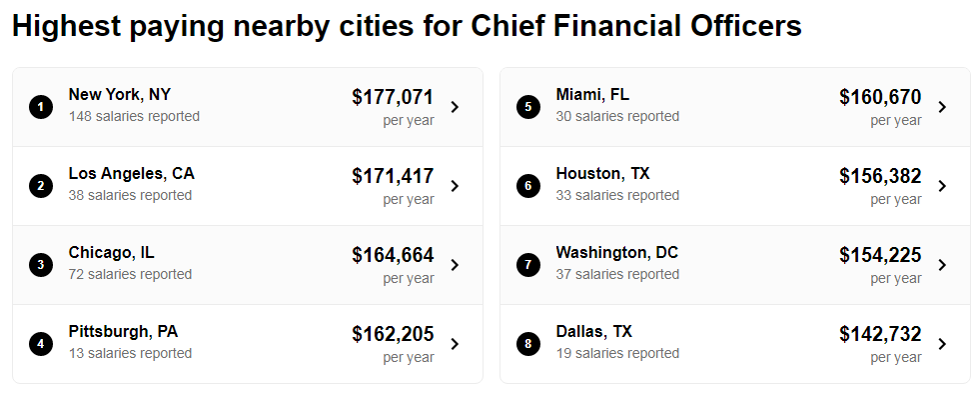
Task: Open the Dallas, TX chevron arrow
Action: (942, 344)
